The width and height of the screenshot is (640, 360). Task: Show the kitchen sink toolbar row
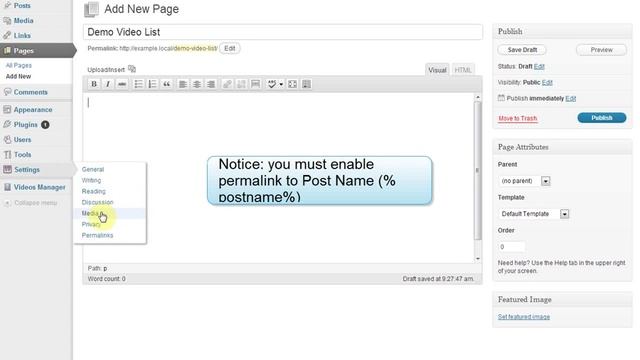(306, 84)
